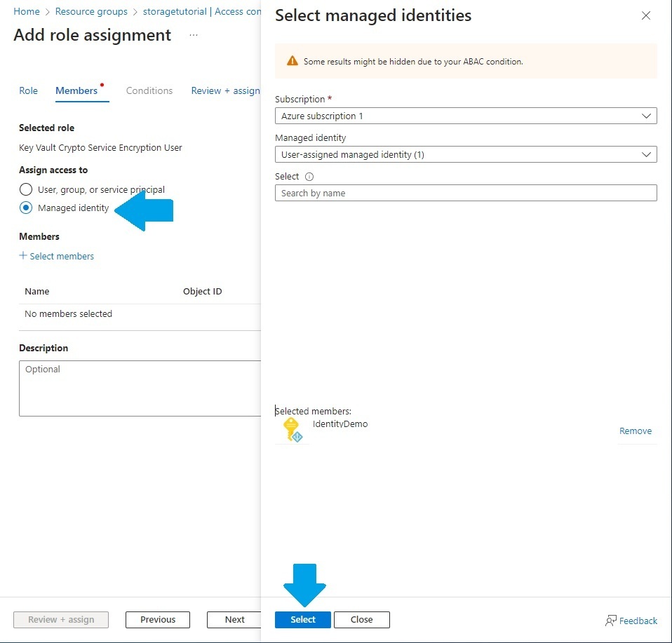The image size is (672, 643).
Task: Click the Close button in panel
Action: 361,619
